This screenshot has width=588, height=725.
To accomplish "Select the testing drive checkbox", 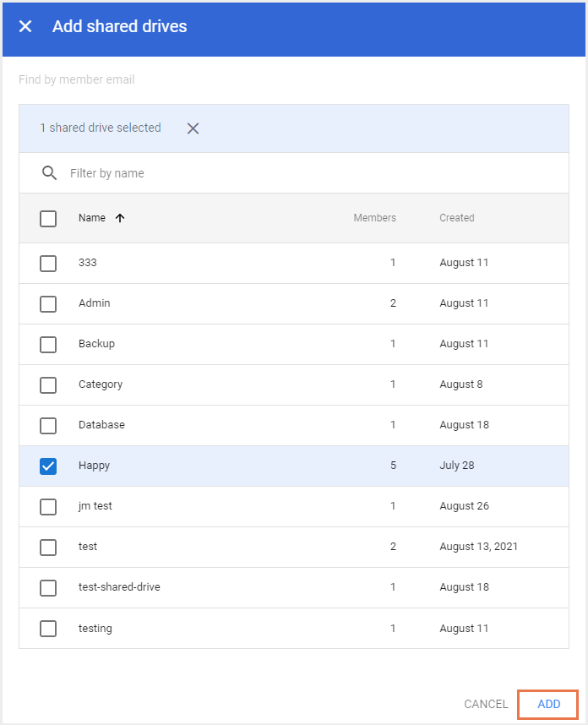I will coord(48,629).
